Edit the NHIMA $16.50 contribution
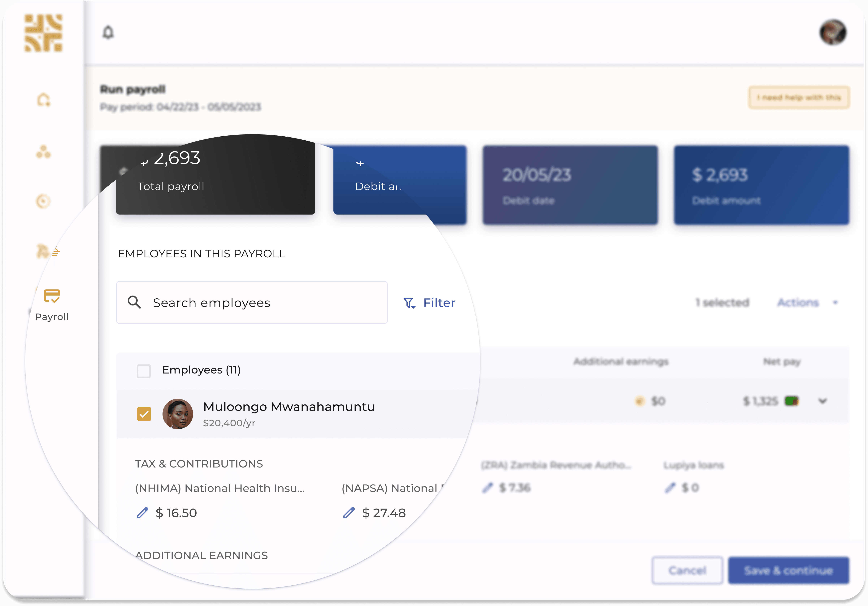This screenshot has height=606, width=868. click(142, 513)
